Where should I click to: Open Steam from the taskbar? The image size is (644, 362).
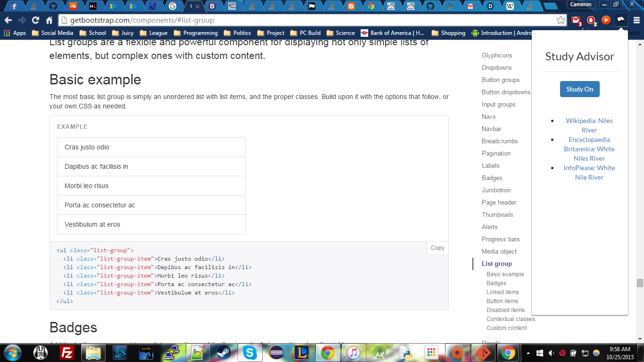click(223, 353)
